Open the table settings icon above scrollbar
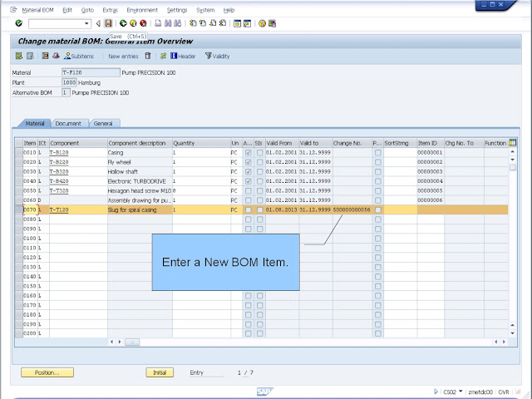The width and height of the screenshot is (532, 399). pyautogui.click(x=513, y=142)
